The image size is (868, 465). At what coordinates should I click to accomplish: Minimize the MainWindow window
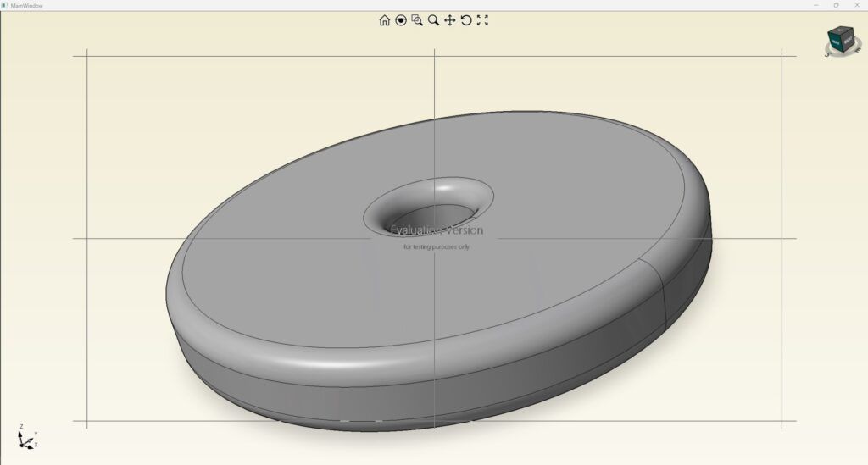816,5
